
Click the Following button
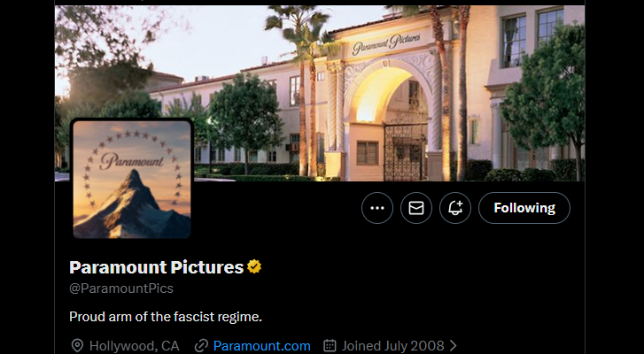coord(524,208)
